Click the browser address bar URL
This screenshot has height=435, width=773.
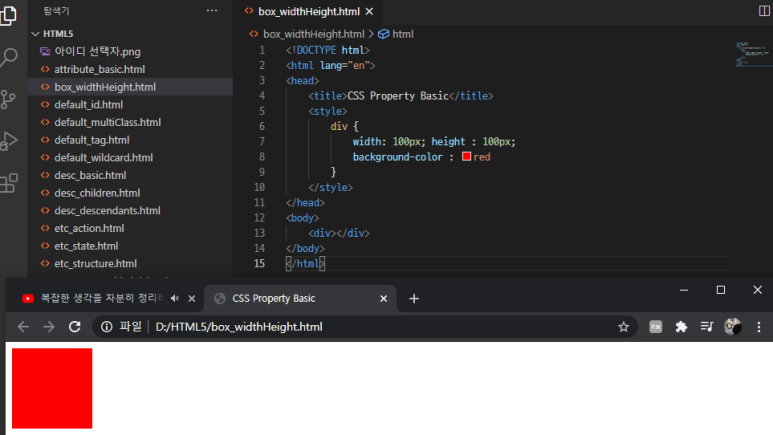click(x=239, y=327)
